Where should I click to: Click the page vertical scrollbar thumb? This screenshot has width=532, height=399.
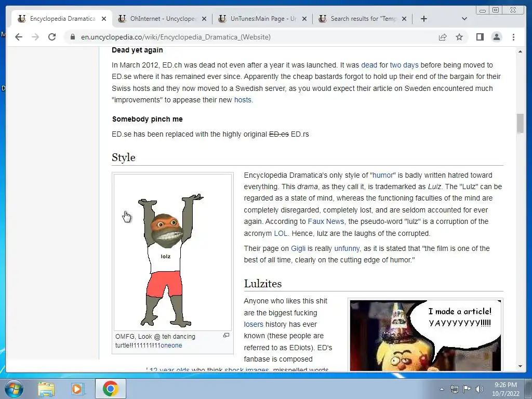pos(520,124)
